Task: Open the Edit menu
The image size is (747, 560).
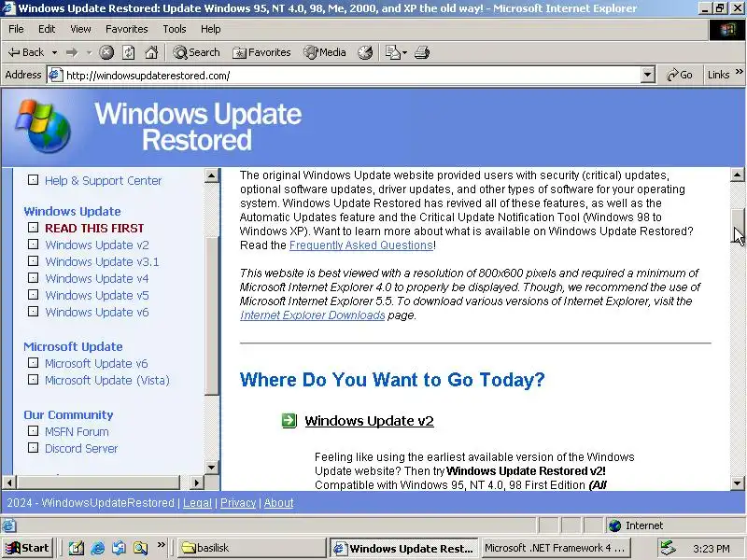Action: (47, 29)
